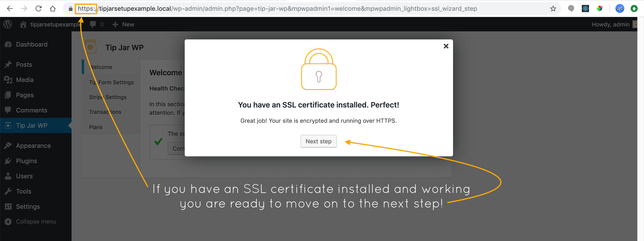
Task: Switch to the Welcome tab
Action: coord(111,67)
